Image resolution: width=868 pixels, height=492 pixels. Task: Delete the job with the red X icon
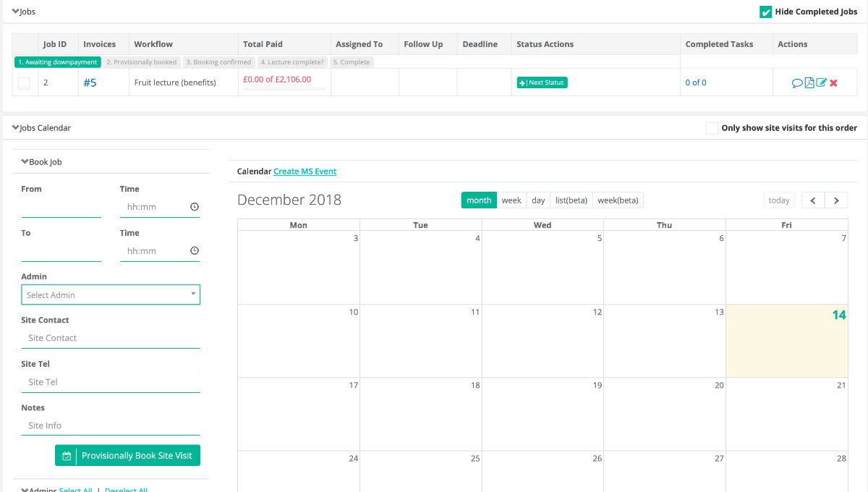(833, 83)
